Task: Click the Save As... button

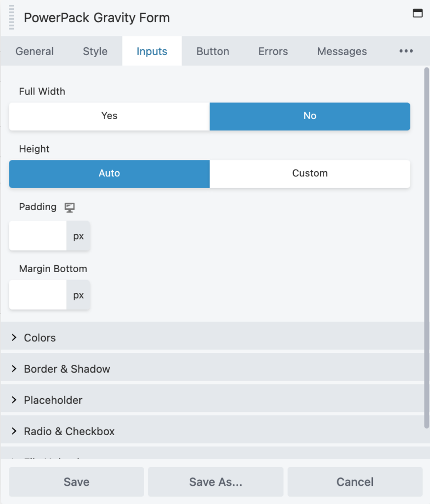Action: coord(215,482)
